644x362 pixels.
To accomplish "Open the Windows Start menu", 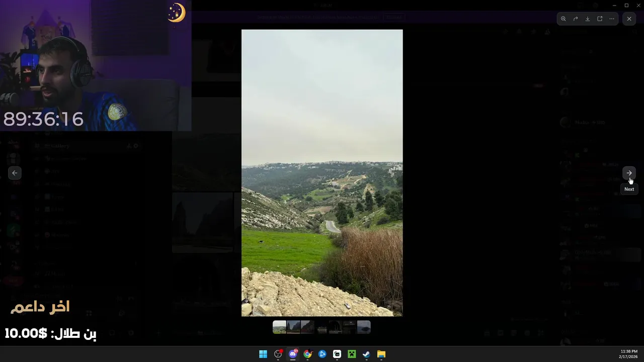I will (263, 354).
